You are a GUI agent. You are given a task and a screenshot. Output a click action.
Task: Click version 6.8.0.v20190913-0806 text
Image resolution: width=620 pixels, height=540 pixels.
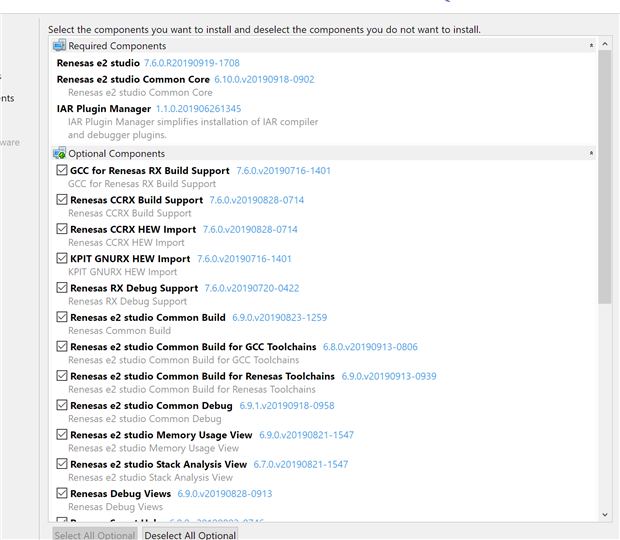click(x=370, y=347)
